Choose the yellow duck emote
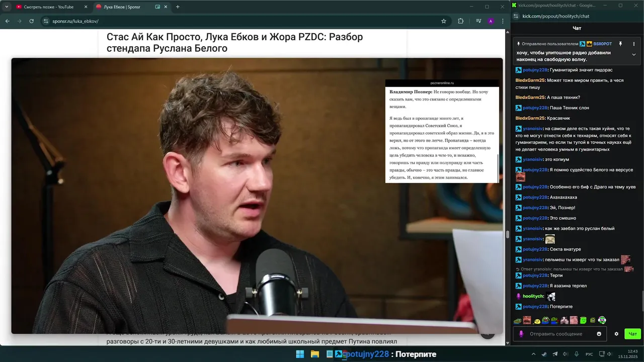This screenshot has height=362, width=644. (x=537, y=320)
